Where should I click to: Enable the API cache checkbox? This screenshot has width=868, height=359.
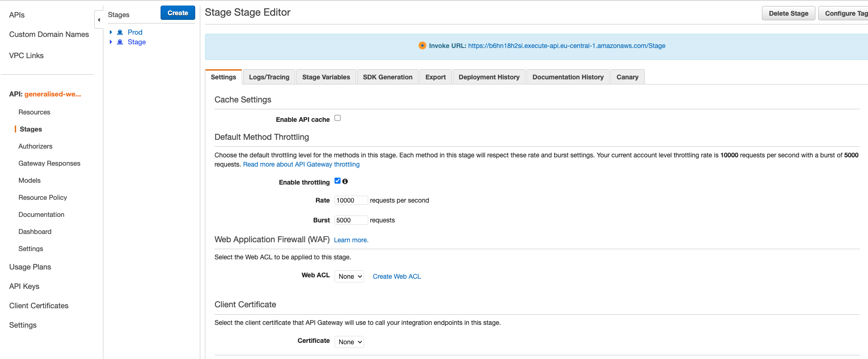[338, 118]
